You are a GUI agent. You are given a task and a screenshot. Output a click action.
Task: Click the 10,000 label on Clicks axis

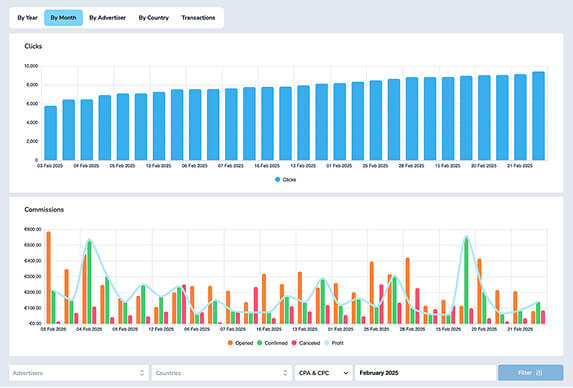31,66
